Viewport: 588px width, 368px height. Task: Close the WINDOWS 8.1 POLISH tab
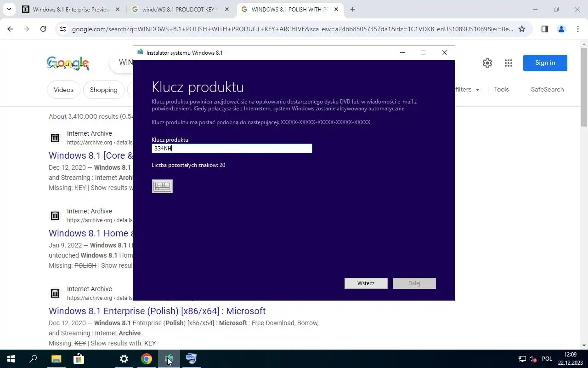pos(336,9)
